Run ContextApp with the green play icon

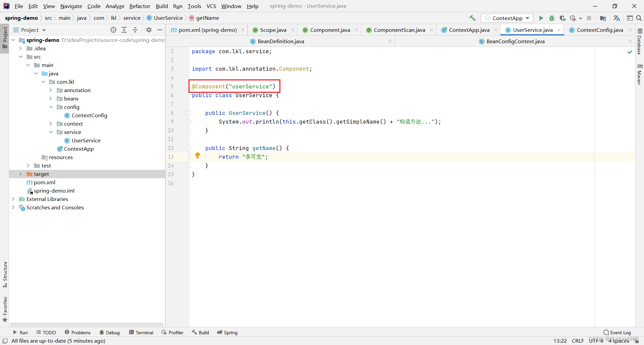coord(541,18)
